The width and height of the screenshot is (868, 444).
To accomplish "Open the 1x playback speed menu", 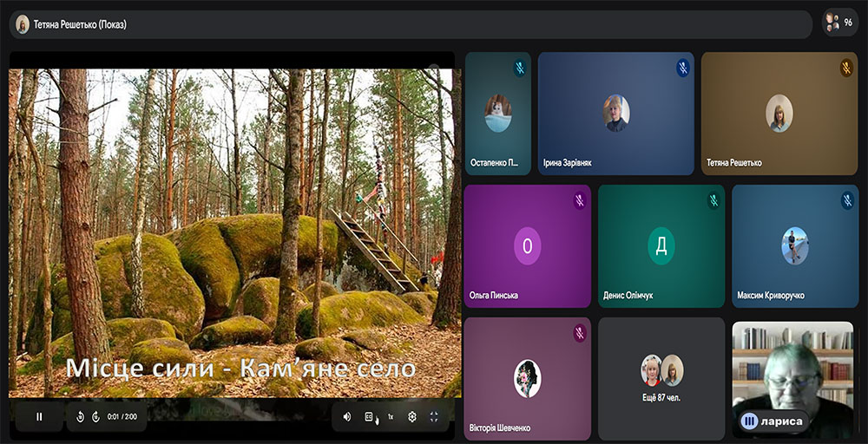I will [x=391, y=417].
